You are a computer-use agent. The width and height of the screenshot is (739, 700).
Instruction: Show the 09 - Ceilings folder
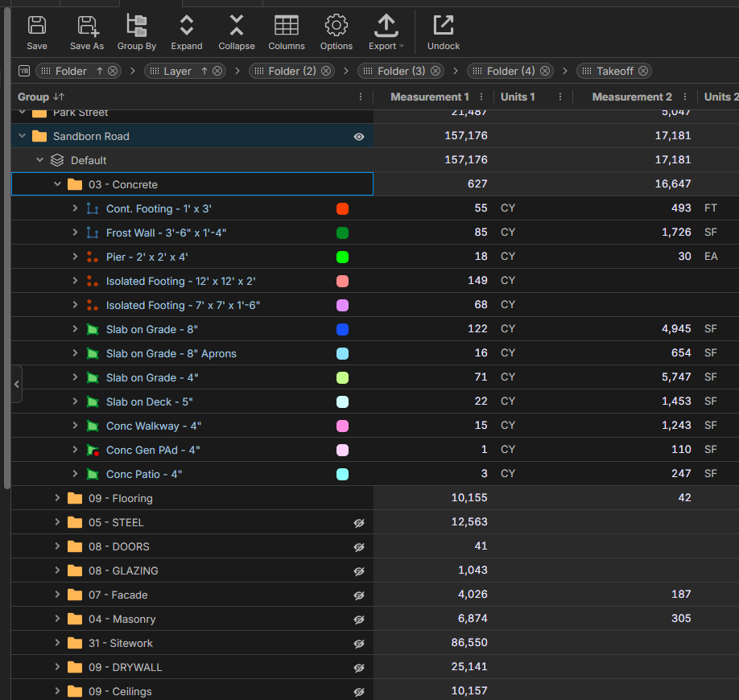pos(359,691)
